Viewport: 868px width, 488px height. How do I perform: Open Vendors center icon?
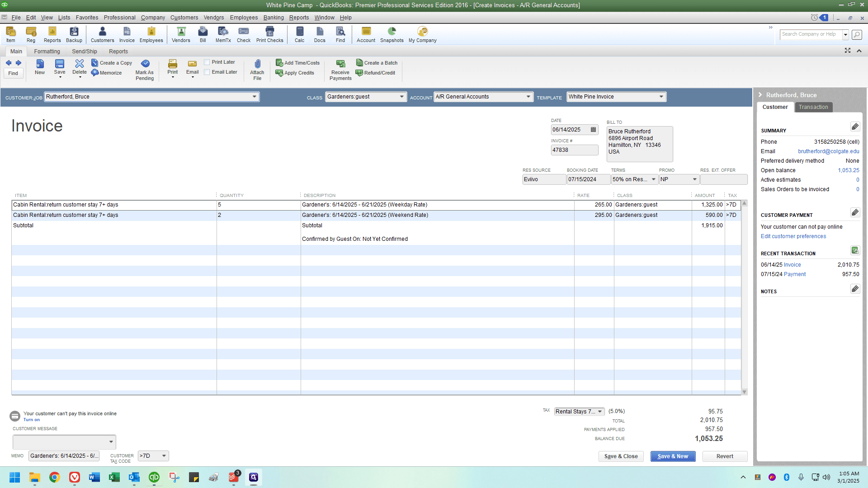point(181,34)
